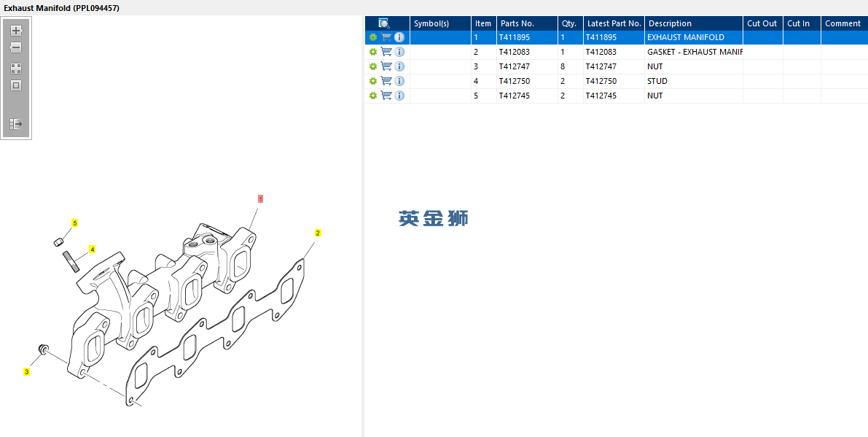The image size is (868, 437).
Task: Click EXHAUST MANIFOLD description cell
Action: tap(694, 37)
